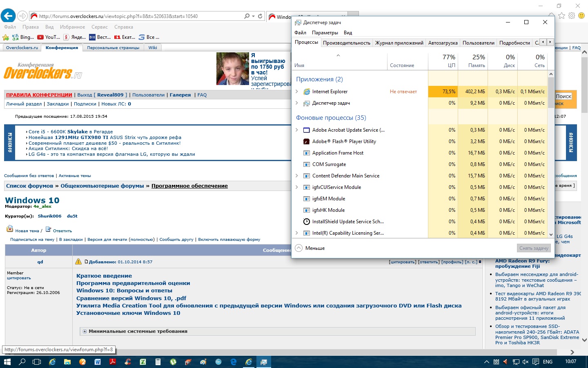Open the Bing favorites bar shortcut
Viewport: 588px width, 368px height.
coord(23,37)
